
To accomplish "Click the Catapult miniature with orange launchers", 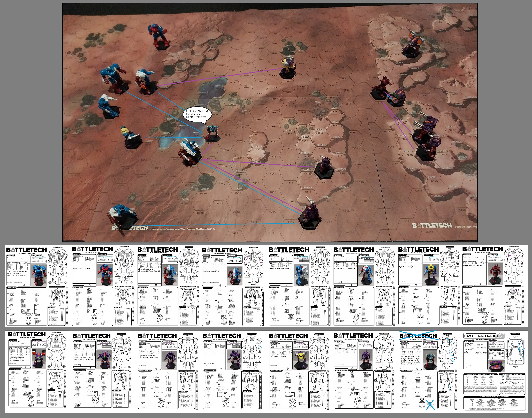I will point(413,44).
